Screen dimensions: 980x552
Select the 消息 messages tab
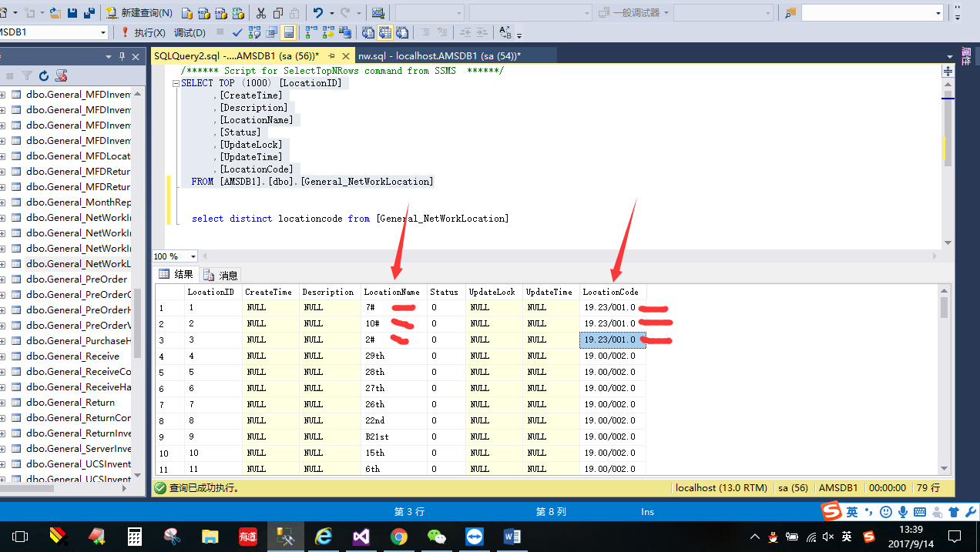click(x=221, y=274)
